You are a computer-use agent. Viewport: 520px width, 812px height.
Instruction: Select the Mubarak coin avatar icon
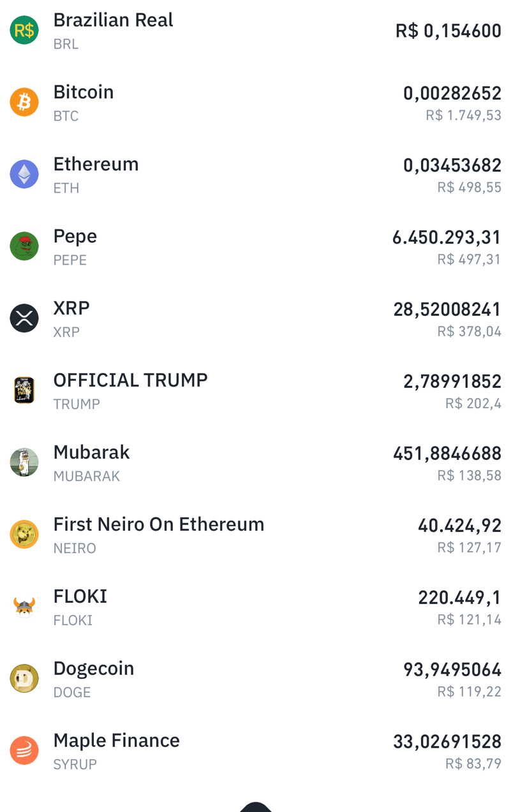point(24,462)
